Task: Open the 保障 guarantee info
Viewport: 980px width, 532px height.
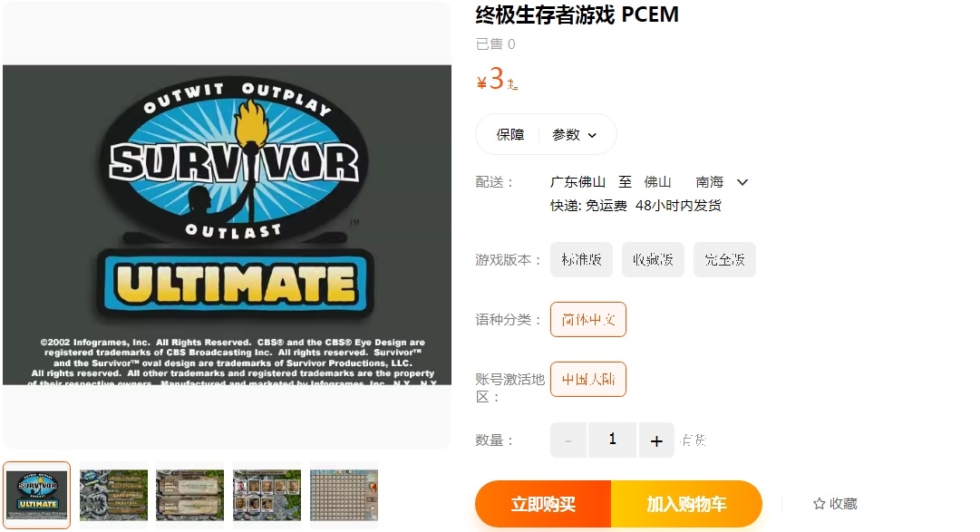Action: click(510, 134)
